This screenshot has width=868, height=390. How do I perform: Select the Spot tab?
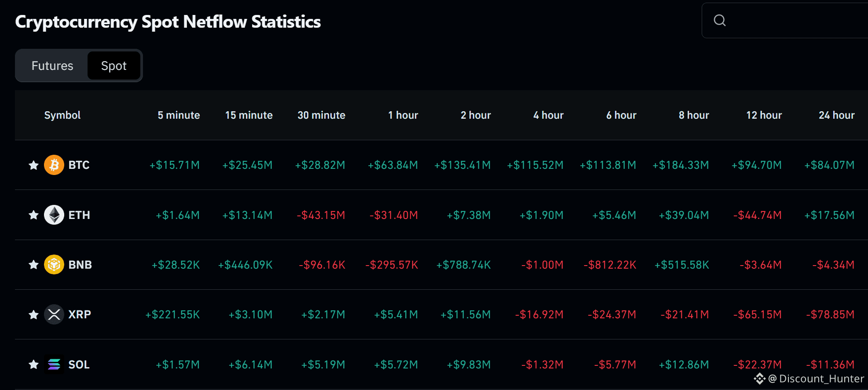[x=114, y=66]
